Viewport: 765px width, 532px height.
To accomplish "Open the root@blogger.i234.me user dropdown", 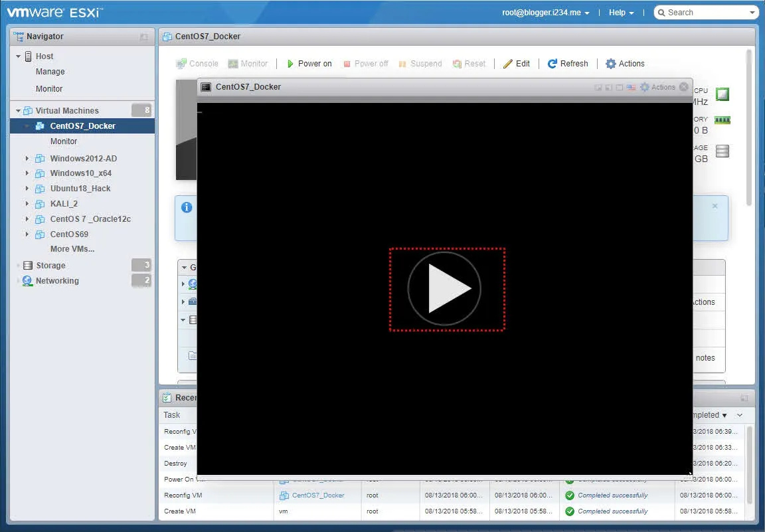I will coord(546,13).
